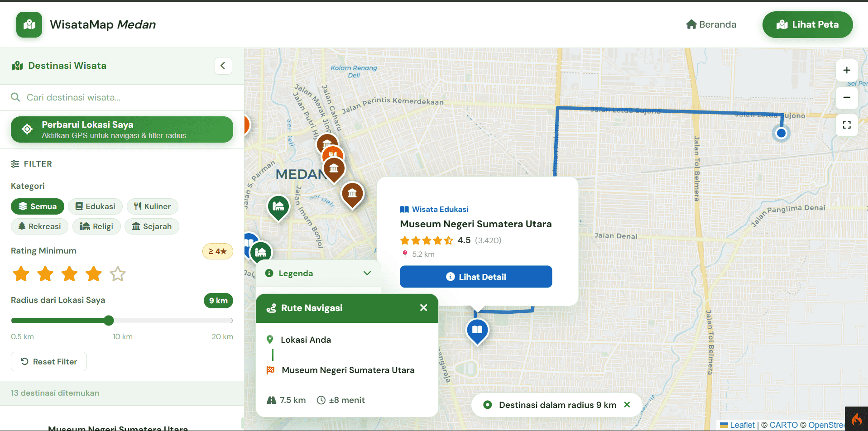Focus the Cari destinasi wisata search field
The image size is (868, 431).
(x=122, y=97)
